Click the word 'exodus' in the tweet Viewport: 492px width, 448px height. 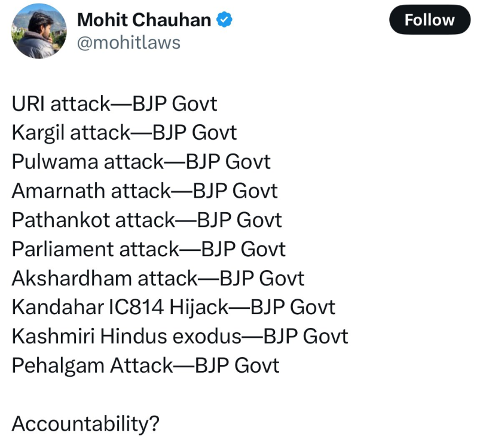click(207, 336)
